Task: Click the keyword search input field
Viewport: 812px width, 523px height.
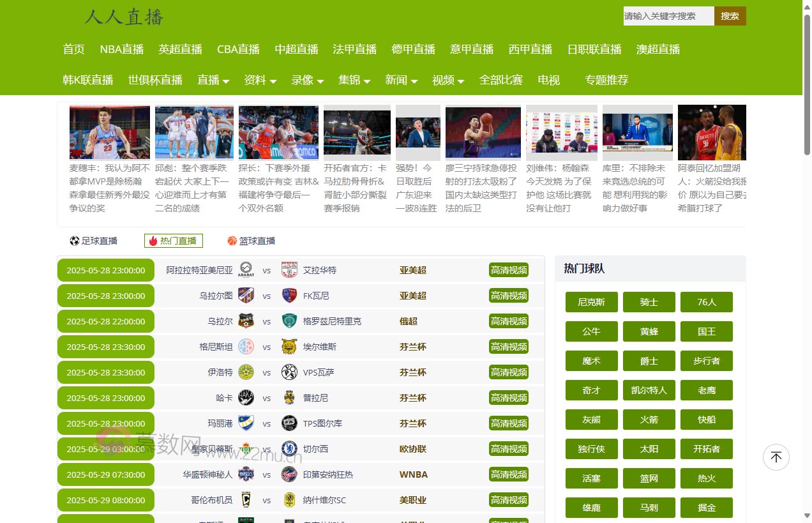Action: [x=668, y=16]
